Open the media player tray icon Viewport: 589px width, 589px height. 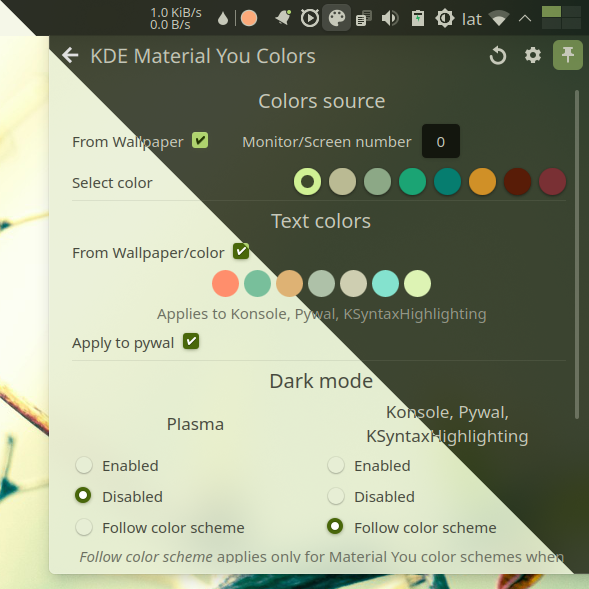coord(310,18)
